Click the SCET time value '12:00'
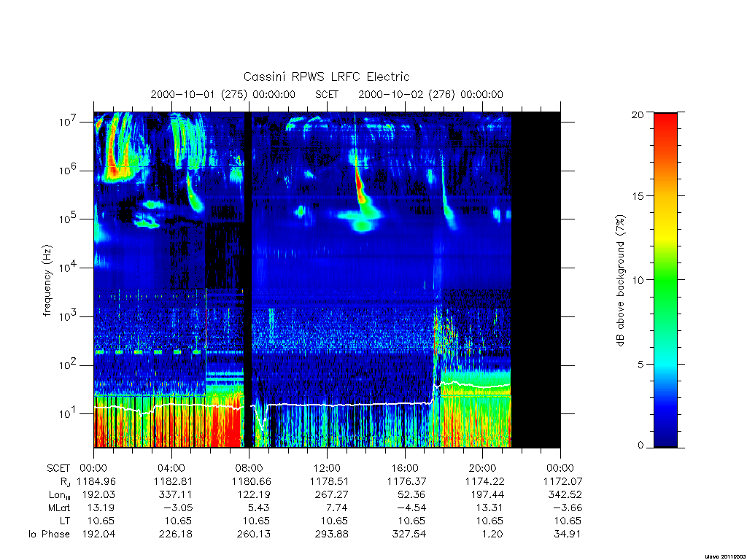 (328, 468)
